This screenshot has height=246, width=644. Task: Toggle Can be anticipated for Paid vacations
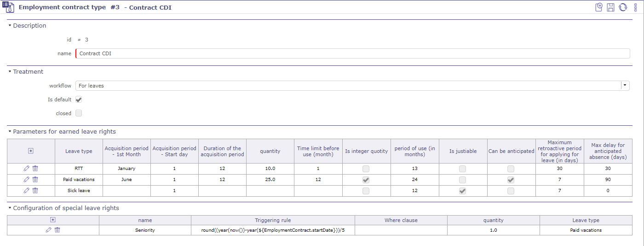pyautogui.click(x=511, y=180)
